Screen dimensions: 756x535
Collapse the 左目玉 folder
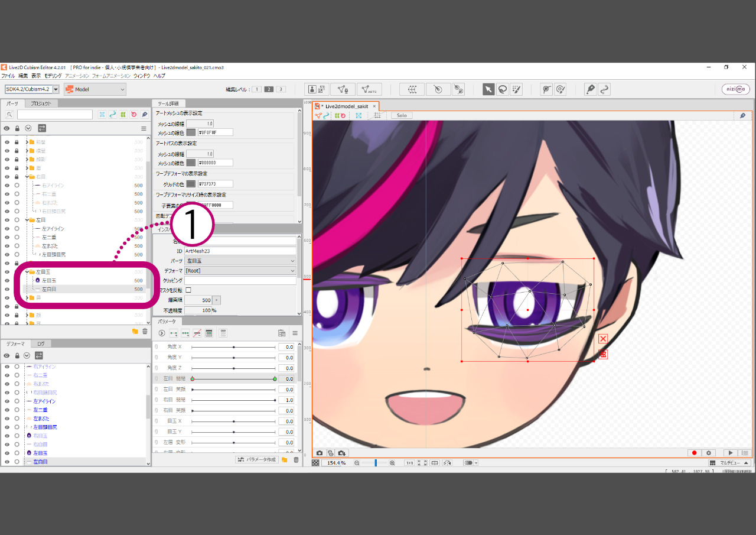point(27,271)
